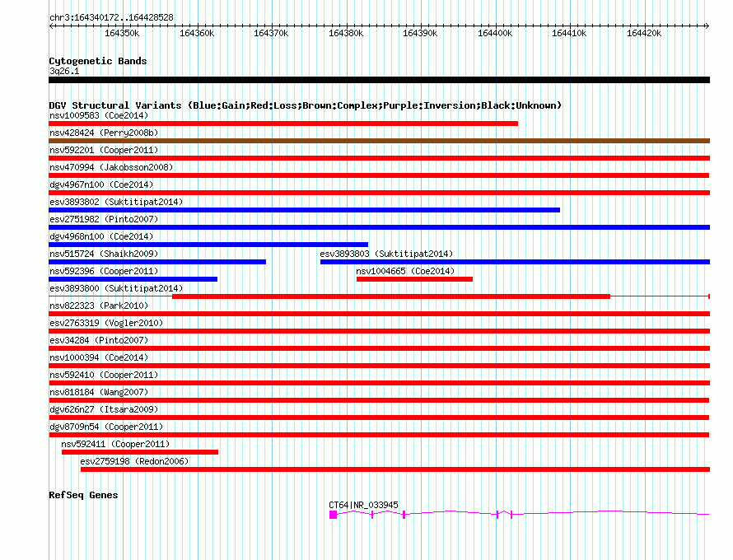Click the Cytogenetic Bands track title

pyautogui.click(x=98, y=61)
